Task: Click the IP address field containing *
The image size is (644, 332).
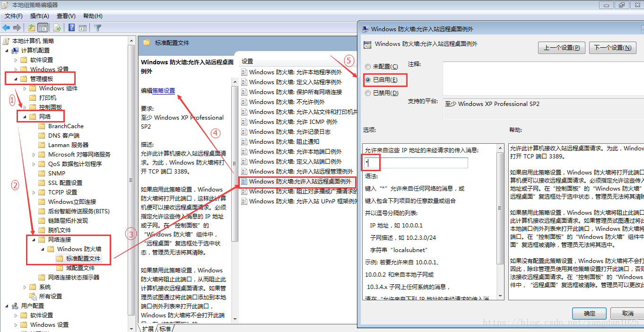Action: (x=416, y=163)
